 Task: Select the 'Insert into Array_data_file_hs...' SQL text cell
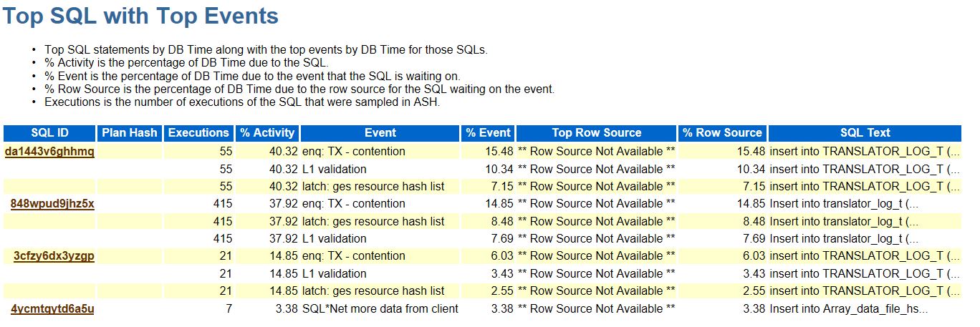click(x=848, y=309)
